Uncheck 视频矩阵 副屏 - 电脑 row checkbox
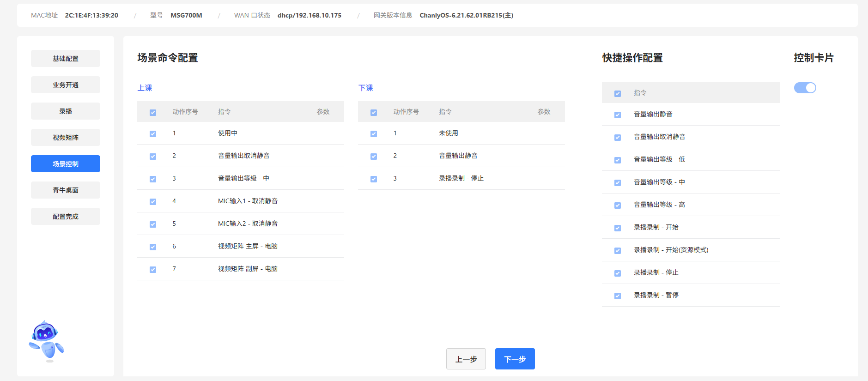The width and height of the screenshot is (868, 381). pyautogui.click(x=153, y=270)
